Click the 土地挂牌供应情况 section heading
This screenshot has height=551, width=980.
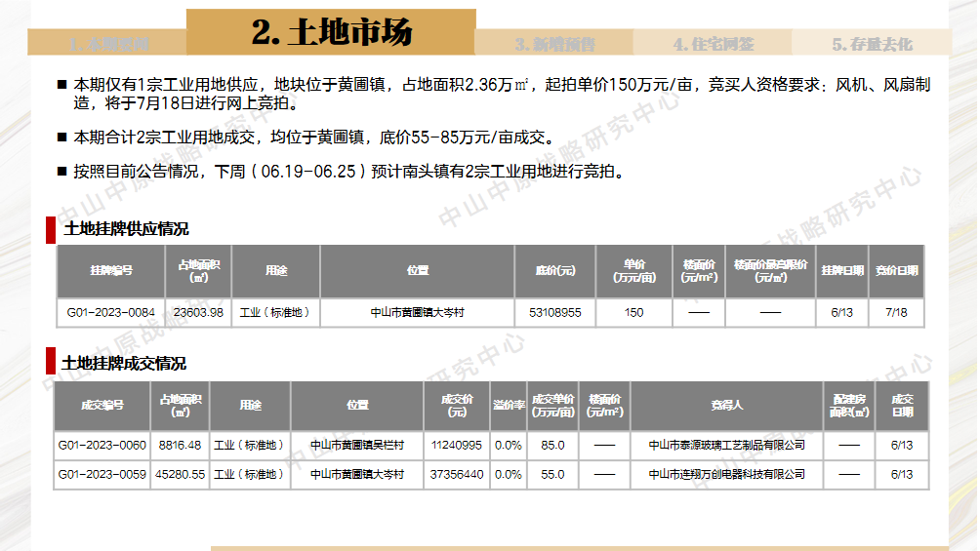[126, 229]
